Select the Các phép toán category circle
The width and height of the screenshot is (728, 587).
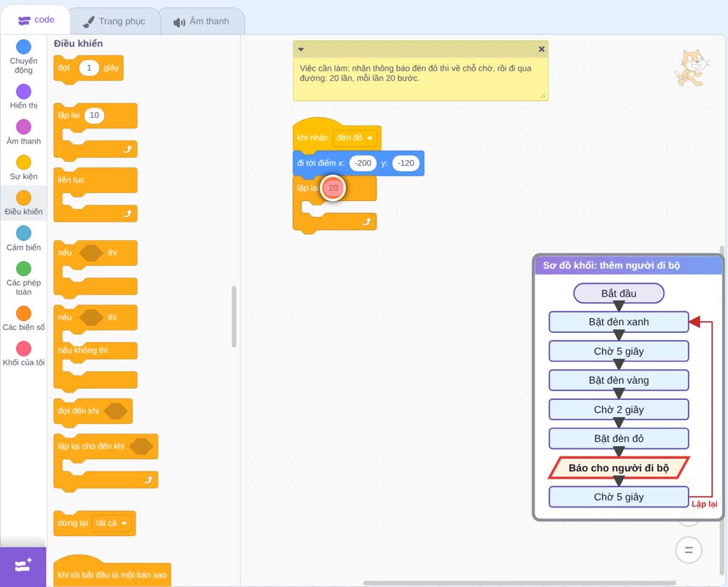[23, 269]
